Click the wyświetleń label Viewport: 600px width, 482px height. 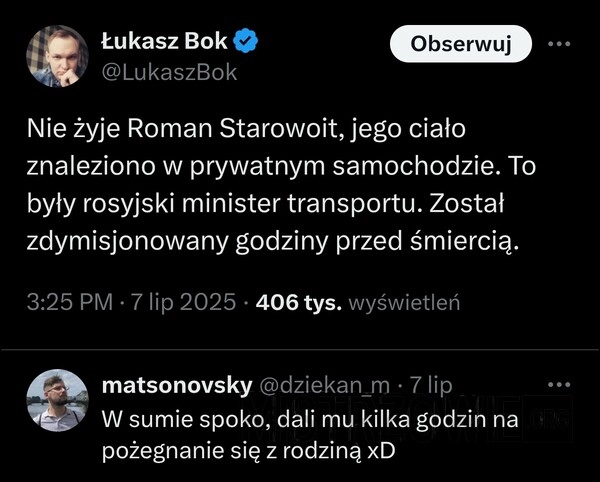click(404, 303)
